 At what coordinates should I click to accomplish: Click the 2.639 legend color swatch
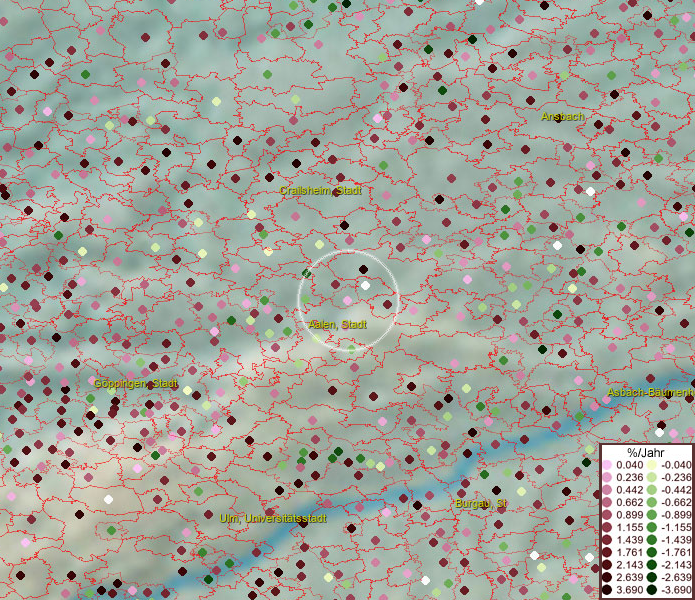click(x=607, y=577)
